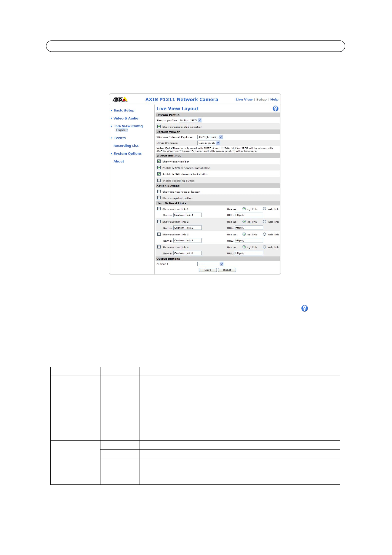Click the Stream Profile section header
The height and width of the screenshot is (555, 392).
(x=217, y=115)
